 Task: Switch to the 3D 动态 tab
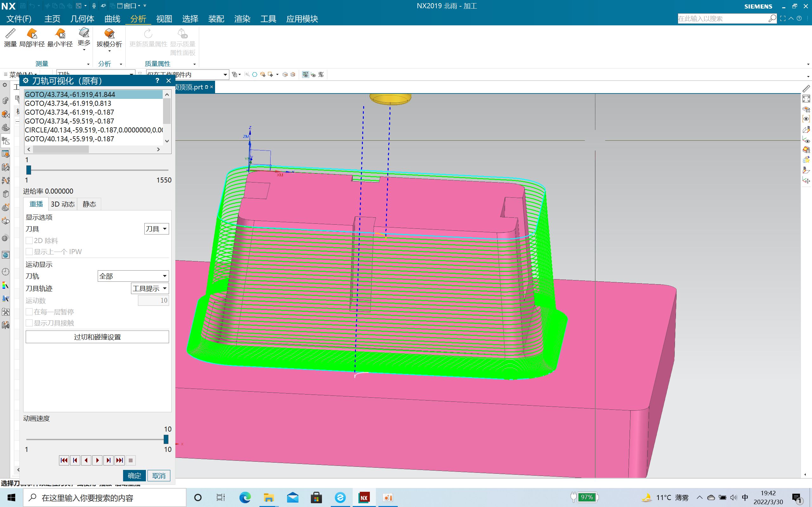coord(63,204)
